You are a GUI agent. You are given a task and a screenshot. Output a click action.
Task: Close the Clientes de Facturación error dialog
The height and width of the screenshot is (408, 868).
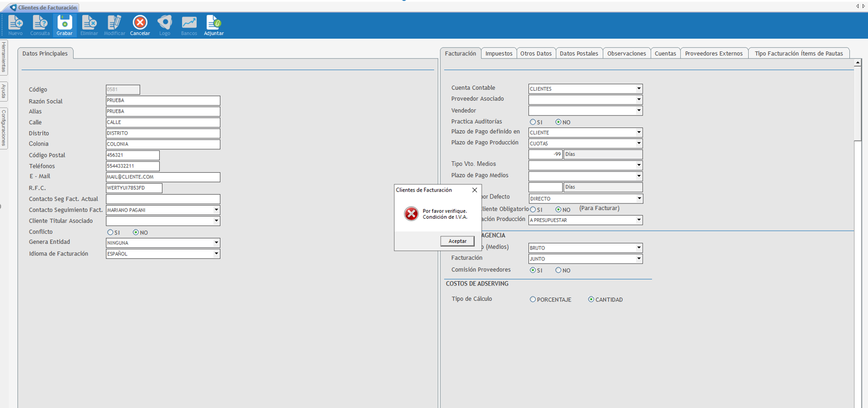tap(474, 190)
